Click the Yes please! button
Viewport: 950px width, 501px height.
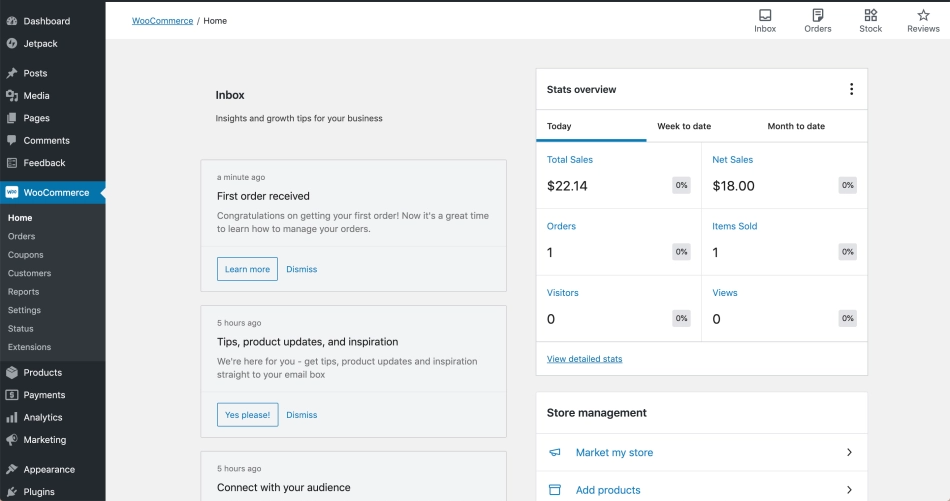pyautogui.click(x=248, y=415)
